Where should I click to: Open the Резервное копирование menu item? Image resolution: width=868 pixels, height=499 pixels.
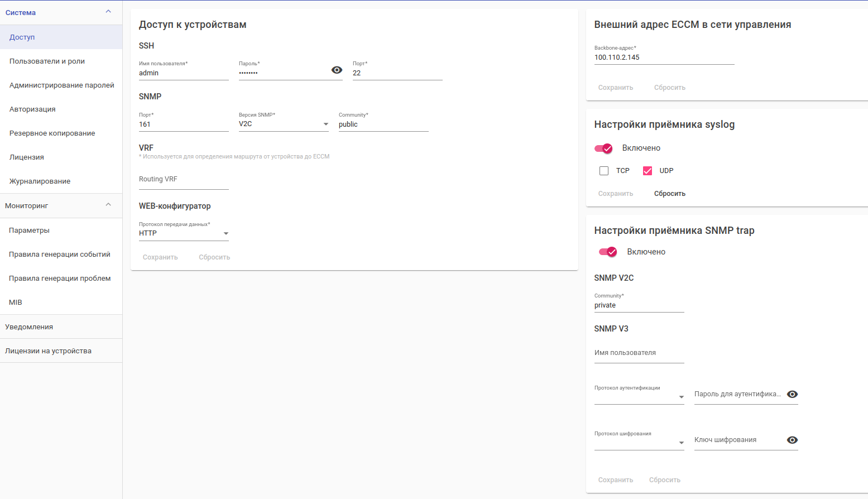coord(52,133)
